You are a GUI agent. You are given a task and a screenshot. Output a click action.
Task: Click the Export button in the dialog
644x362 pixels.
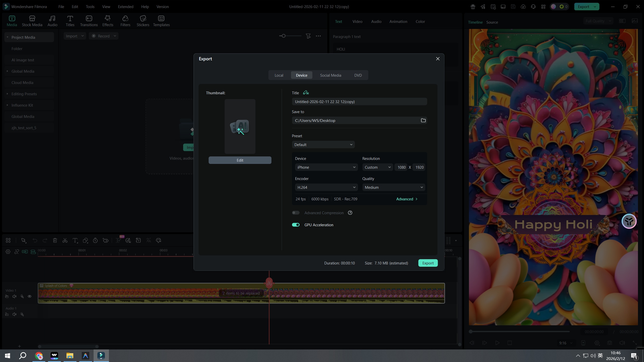click(x=428, y=263)
